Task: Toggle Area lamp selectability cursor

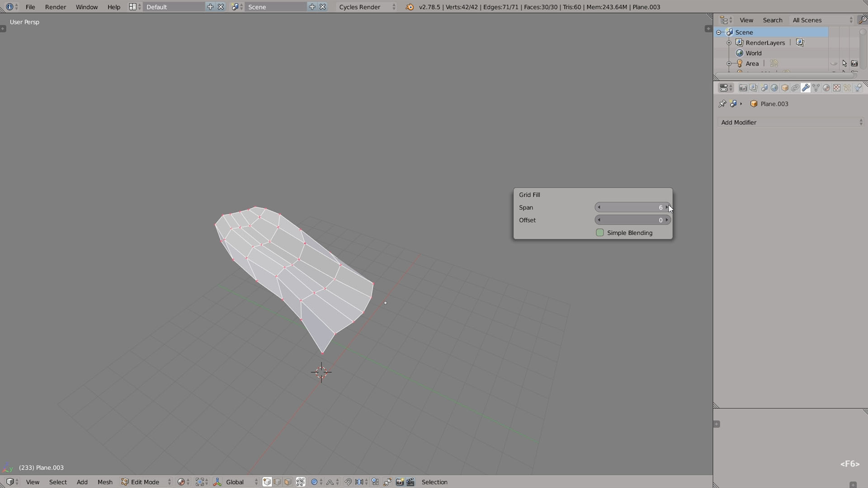Action: tap(844, 64)
